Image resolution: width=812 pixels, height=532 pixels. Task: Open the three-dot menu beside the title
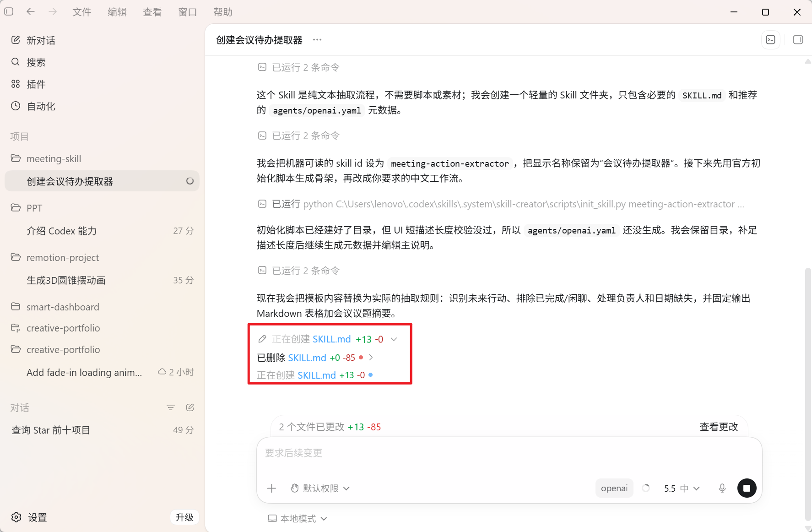317,40
